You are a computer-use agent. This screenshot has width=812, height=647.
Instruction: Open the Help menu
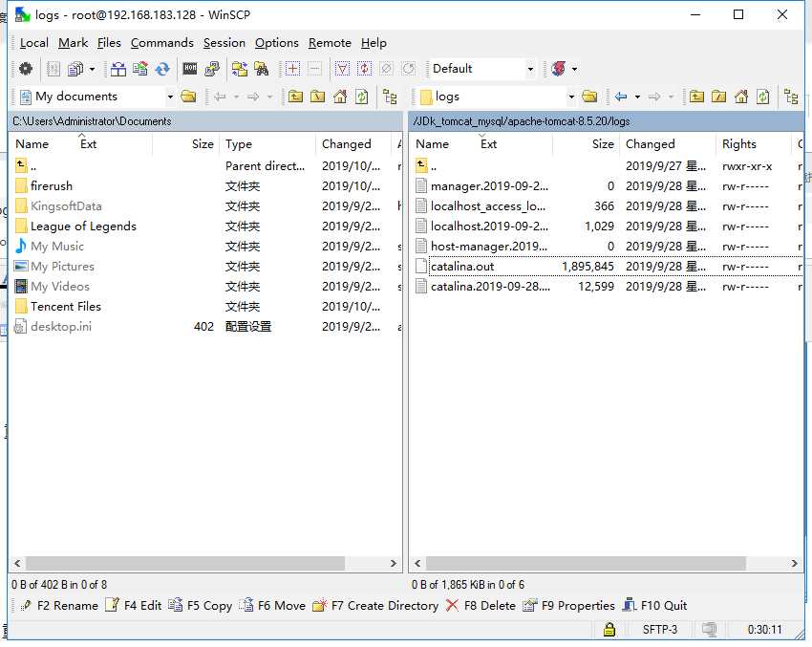tap(374, 42)
